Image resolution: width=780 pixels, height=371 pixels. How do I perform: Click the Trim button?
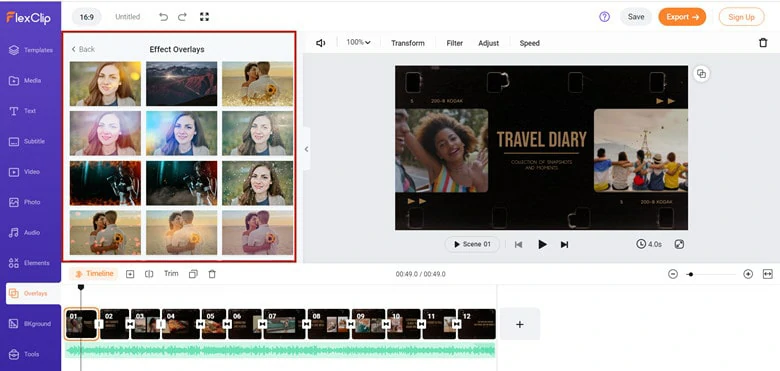pos(171,274)
